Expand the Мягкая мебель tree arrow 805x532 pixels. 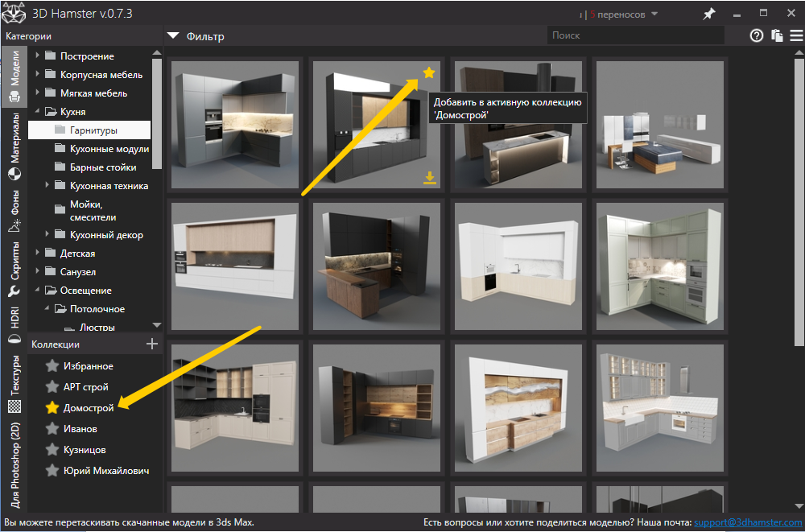(37, 93)
